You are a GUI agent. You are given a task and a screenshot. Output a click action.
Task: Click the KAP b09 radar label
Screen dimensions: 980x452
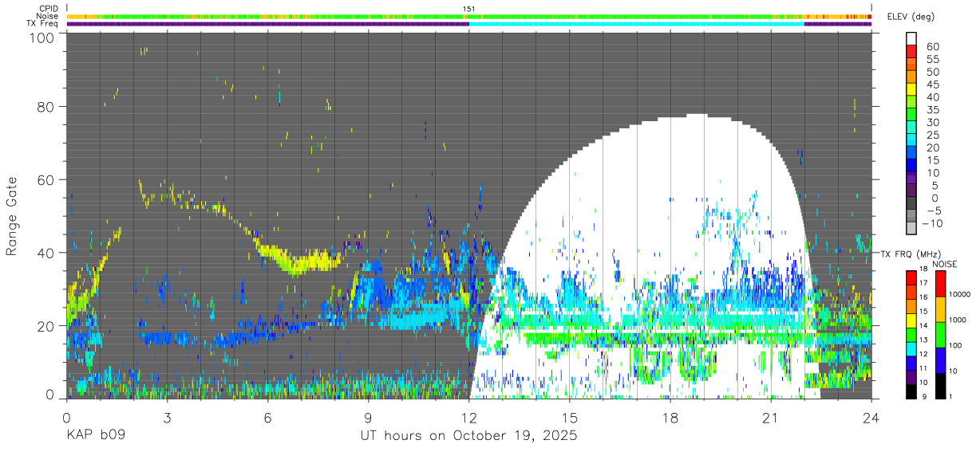coord(95,436)
